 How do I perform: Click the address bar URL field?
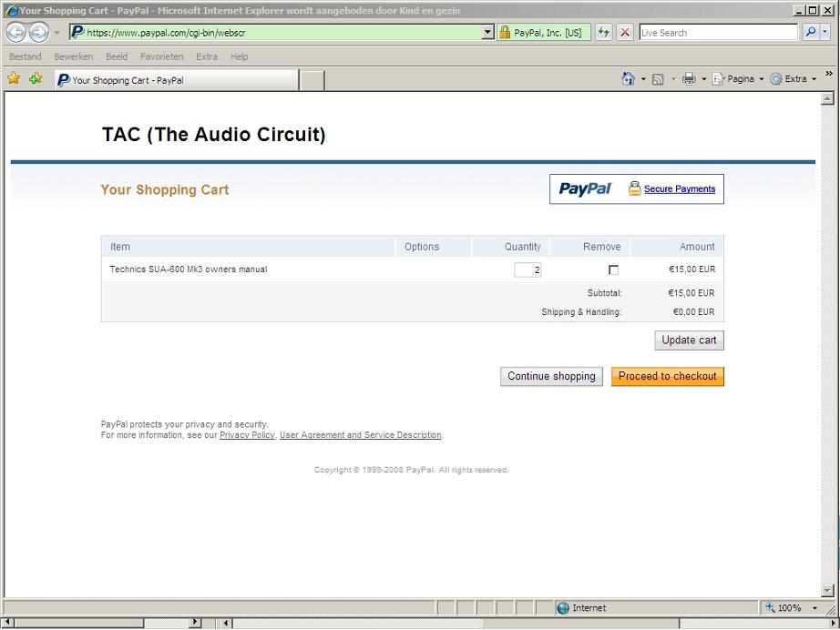point(282,32)
